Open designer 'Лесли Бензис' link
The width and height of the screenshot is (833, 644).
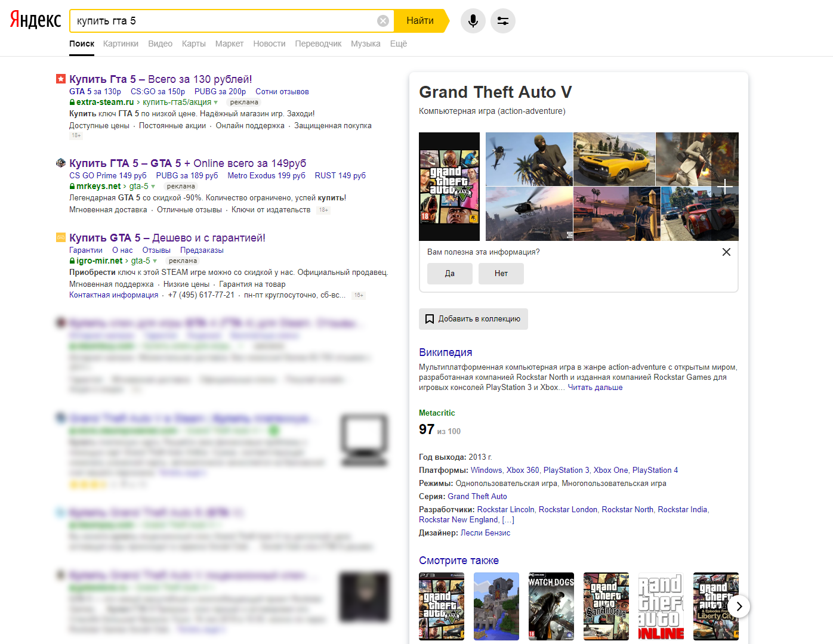(x=485, y=533)
